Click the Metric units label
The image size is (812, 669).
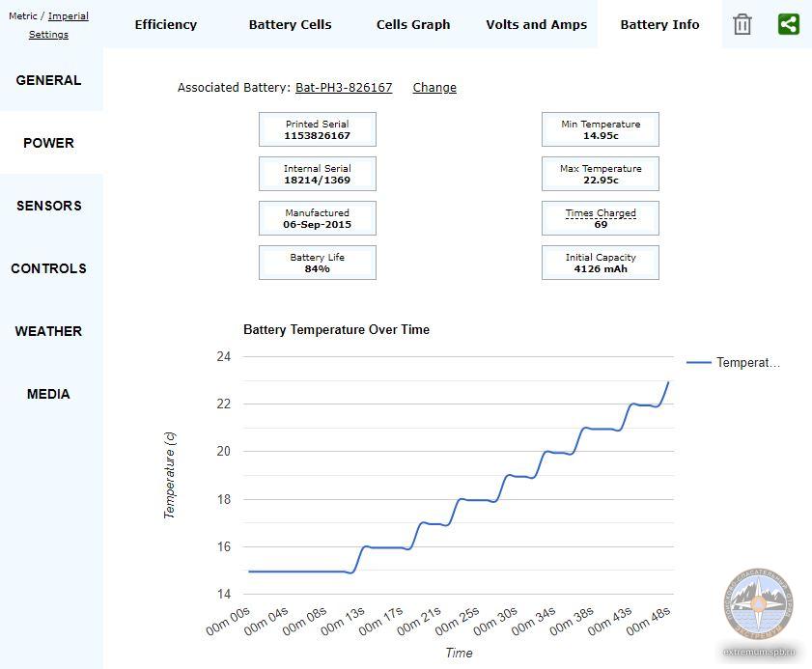click(23, 16)
